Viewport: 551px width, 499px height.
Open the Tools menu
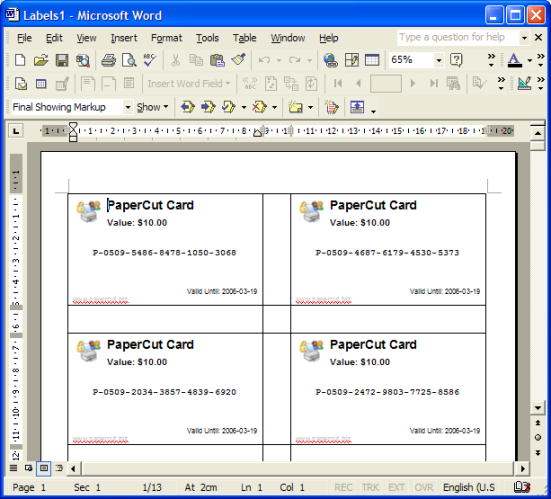[x=207, y=38]
